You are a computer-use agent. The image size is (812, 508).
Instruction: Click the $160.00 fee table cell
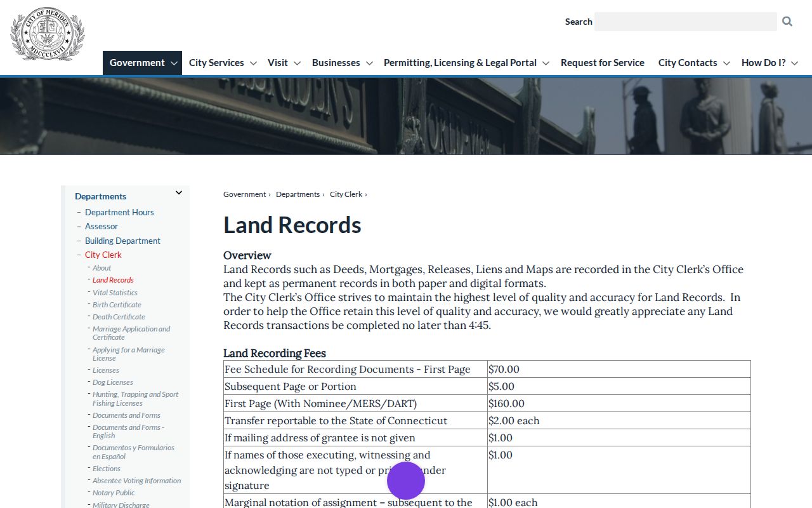point(619,403)
